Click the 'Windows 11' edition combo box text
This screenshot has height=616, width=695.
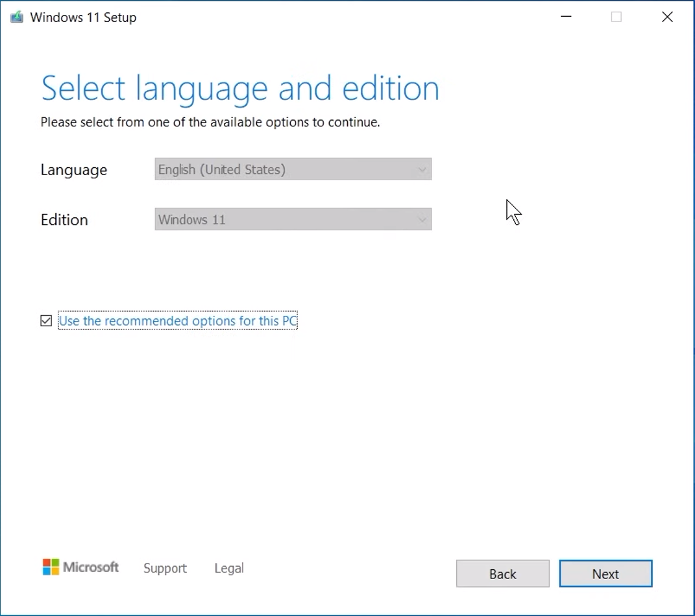[192, 220]
